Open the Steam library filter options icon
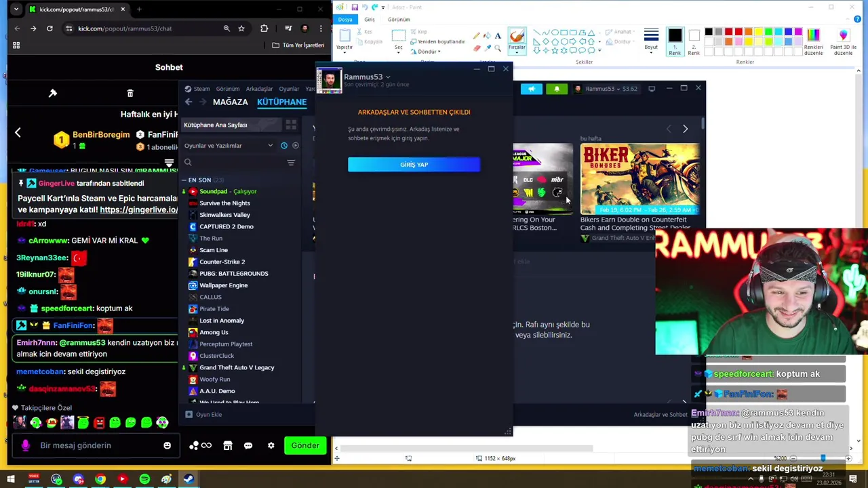Screen dimensions: 868x488 pyautogui.click(x=291, y=163)
